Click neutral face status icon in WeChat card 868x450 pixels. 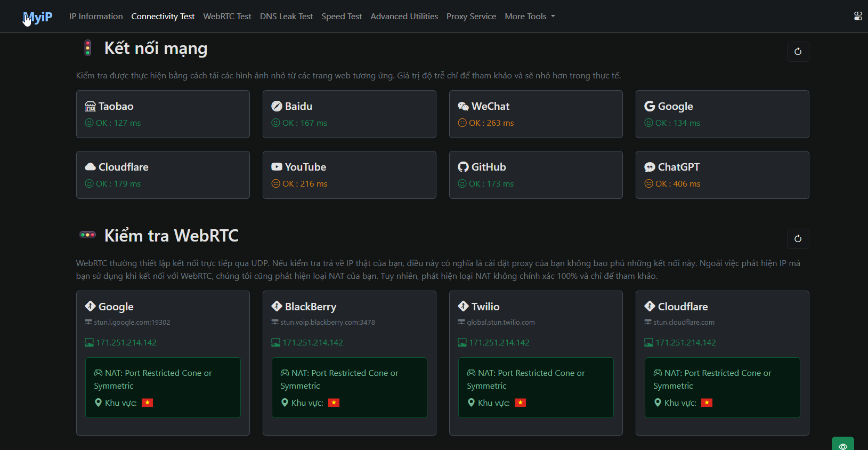click(462, 123)
